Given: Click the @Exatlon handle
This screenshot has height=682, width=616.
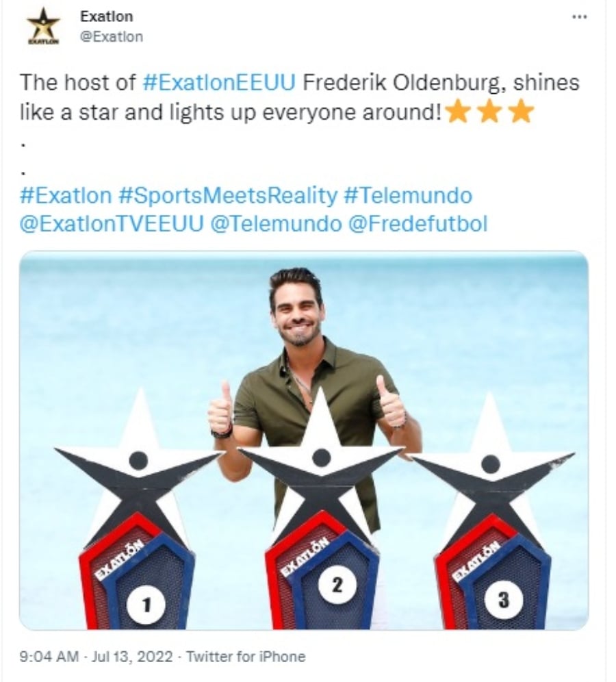Looking at the screenshot, I should 112,36.
